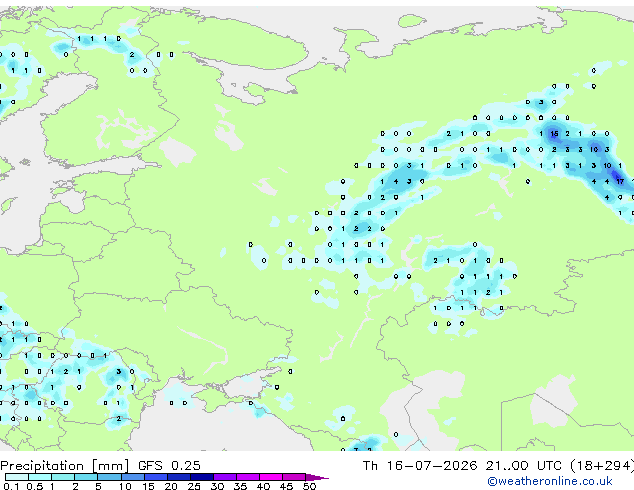Click the 30–35 mm violet legend swatch
This screenshot has width=634, height=490.
(x=224, y=477)
